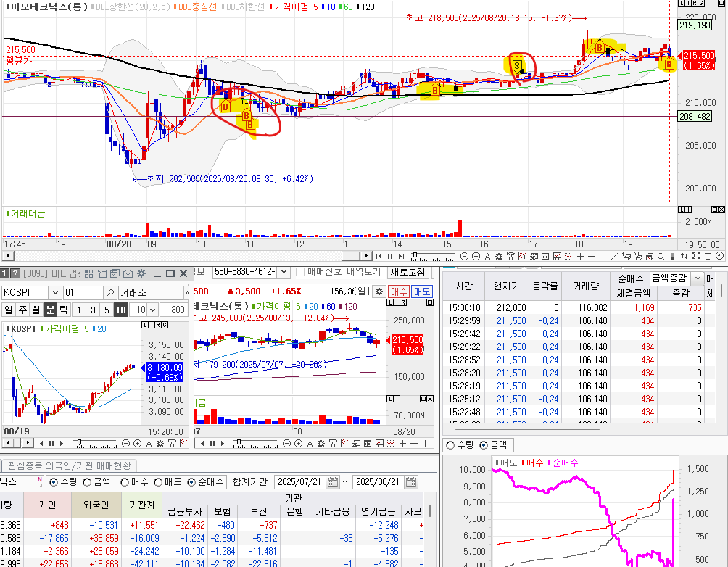The width and height of the screenshot is (728, 567).
Task: Enable 매매신호 내역보기 checkbox
Action: (x=300, y=272)
